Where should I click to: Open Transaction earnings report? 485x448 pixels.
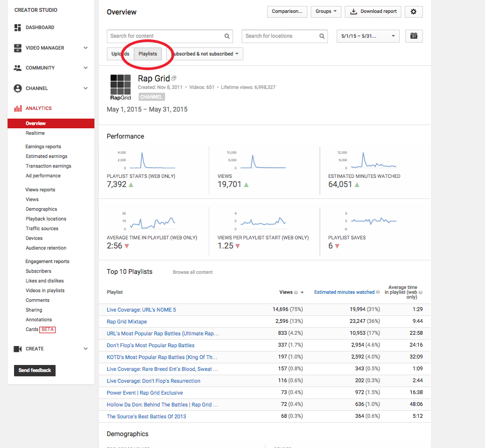pyautogui.click(x=48, y=167)
